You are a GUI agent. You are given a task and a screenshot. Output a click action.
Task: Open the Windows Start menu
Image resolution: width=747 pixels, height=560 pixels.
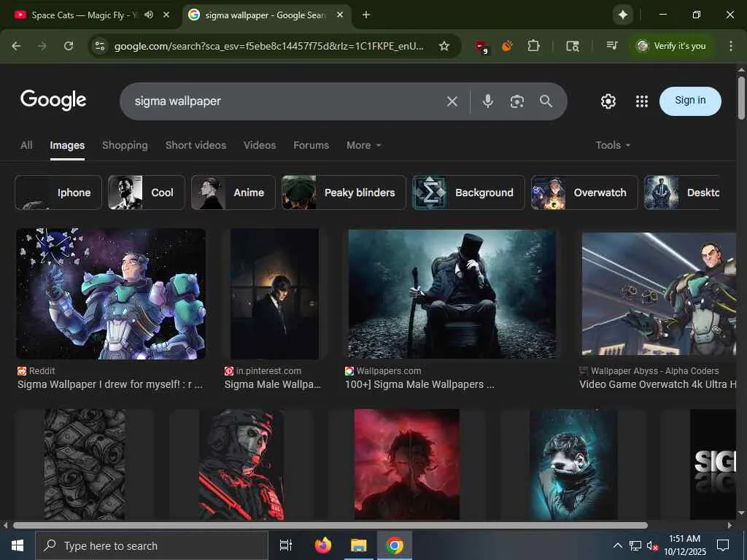tap(18, 545)
